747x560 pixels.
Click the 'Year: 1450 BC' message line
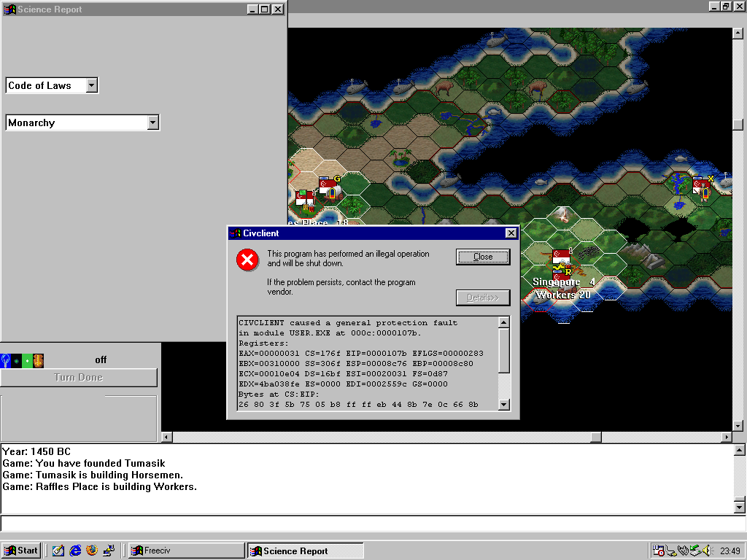pyautogui.click(x=36, y=451)
